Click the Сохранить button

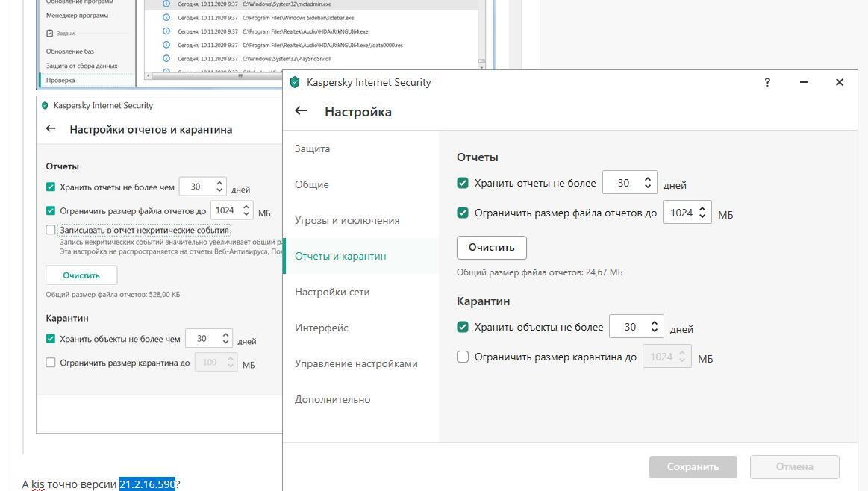[693, 466]
